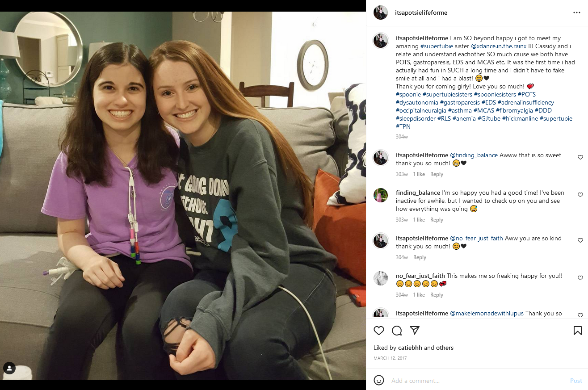Viewport: 588px width, 390px height.
Task: Reply to finding_balance's comment
Action: 437,220
